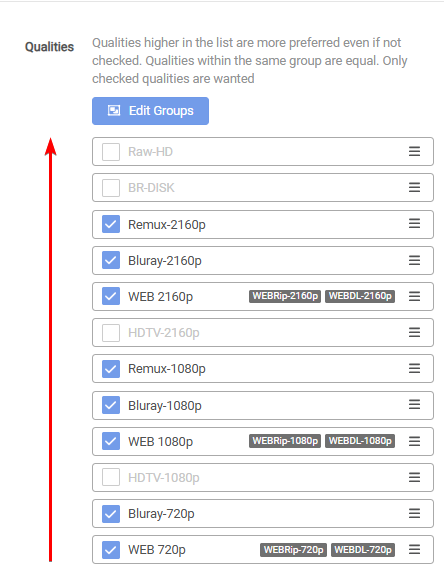Viewport: 444px width, 571px height.
Task: Click the Bluray-1080p drag handle icon
Action: point(414,405)
